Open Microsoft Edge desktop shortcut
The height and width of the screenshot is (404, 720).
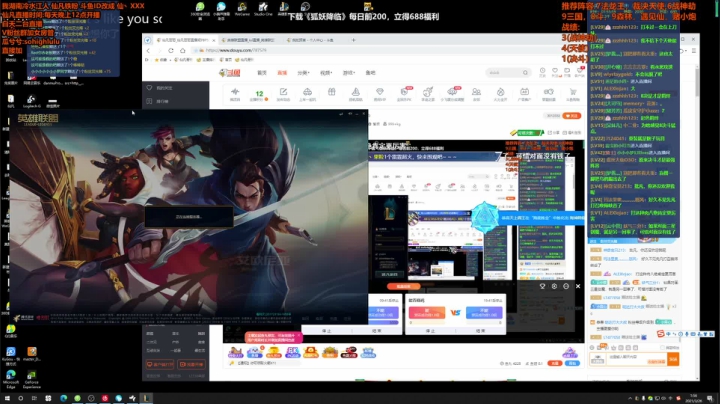click(11, 378)
